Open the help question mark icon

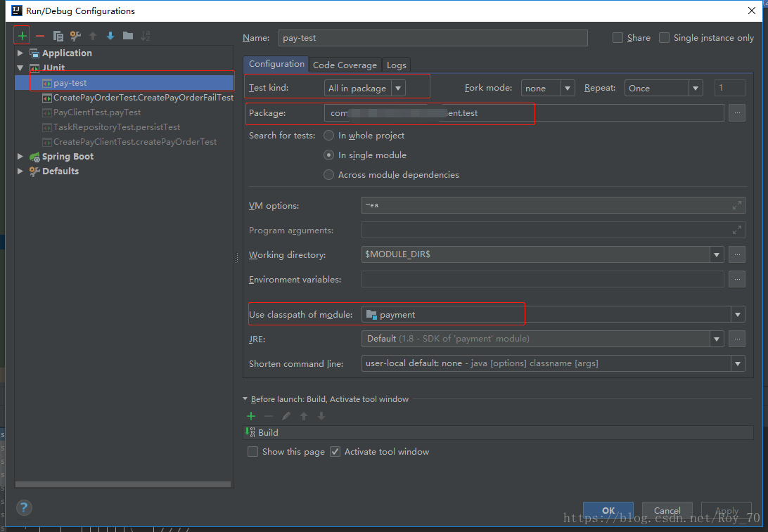(x=24, y=507)
